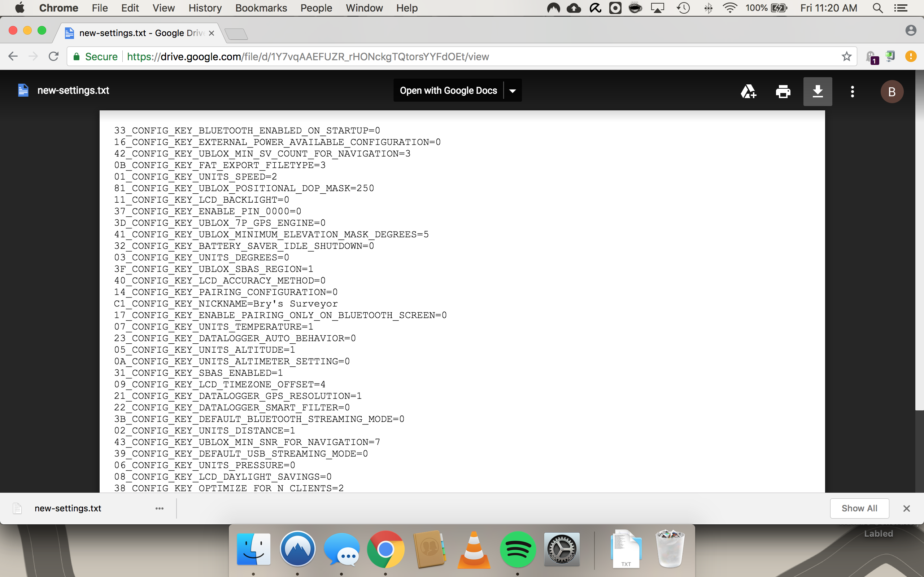Go back to previous page
The image size is (924, 577).
[x=13, y=57]
